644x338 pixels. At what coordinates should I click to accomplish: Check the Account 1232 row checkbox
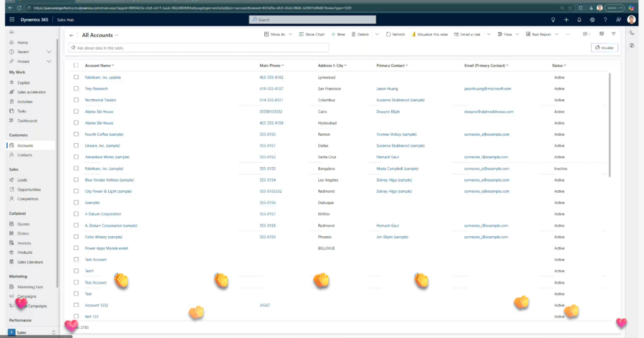[76, 305]
